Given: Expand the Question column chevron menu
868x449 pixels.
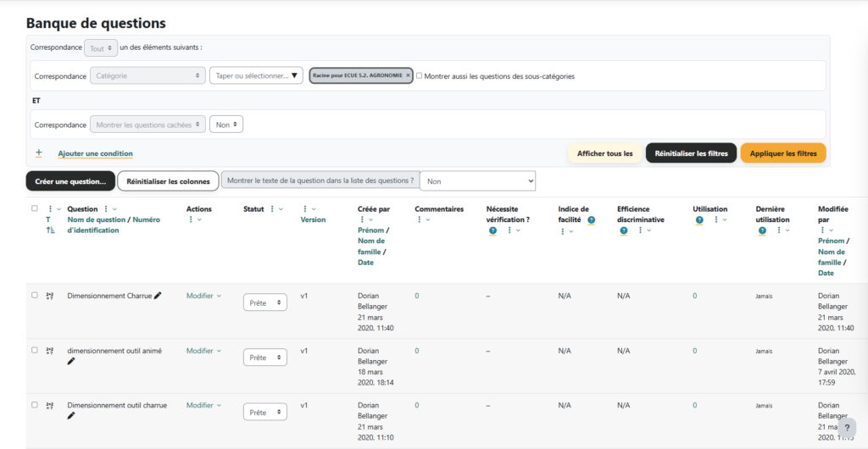Looking at the screenshot, I should coord(114,209).
